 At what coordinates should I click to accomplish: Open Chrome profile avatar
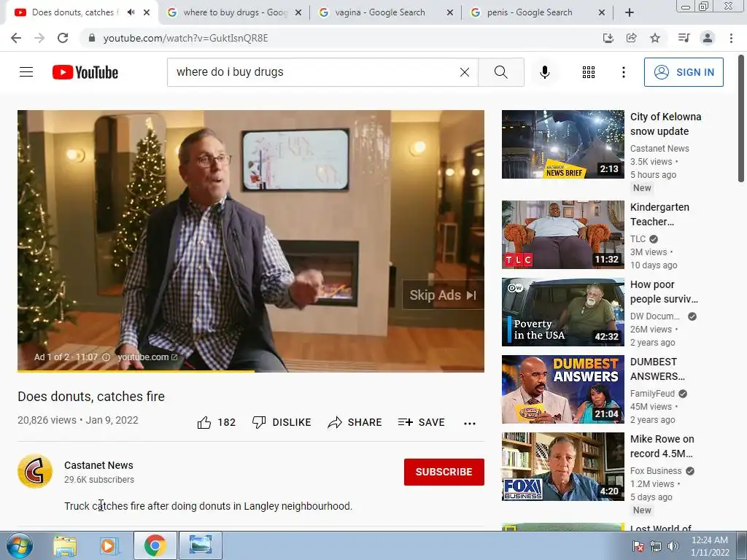coord(708,38)
